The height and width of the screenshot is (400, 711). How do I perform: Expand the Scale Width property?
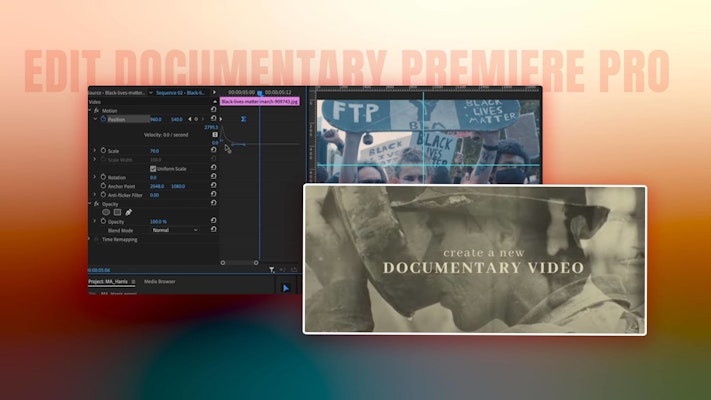[x=95, y=160]
